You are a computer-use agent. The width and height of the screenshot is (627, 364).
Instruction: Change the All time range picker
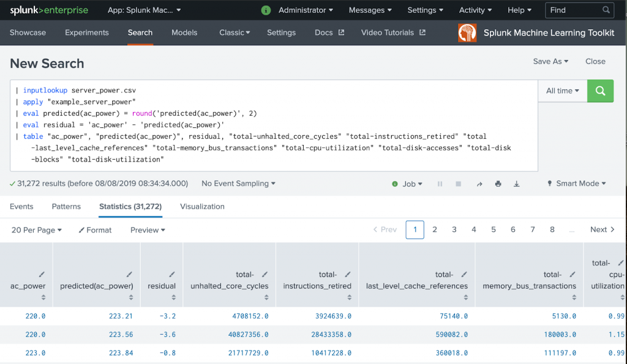click(562, 91)
